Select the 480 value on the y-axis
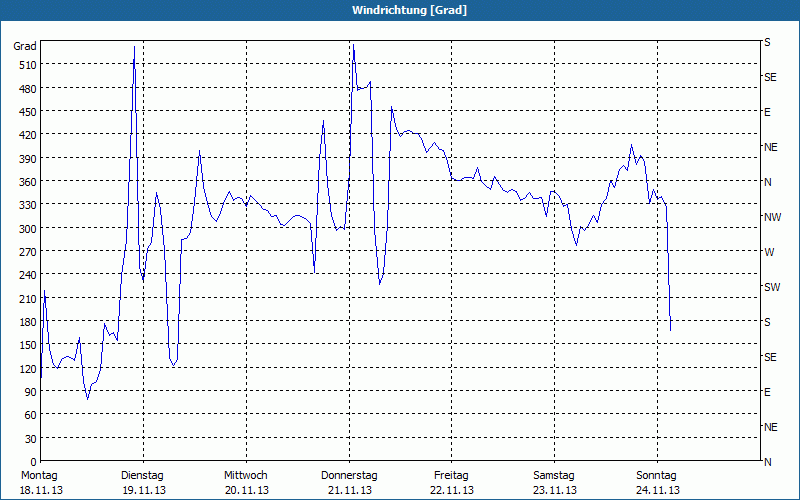The height and width of the screenshot is (500, 800). pyautogui.click(x=28, y=89)
